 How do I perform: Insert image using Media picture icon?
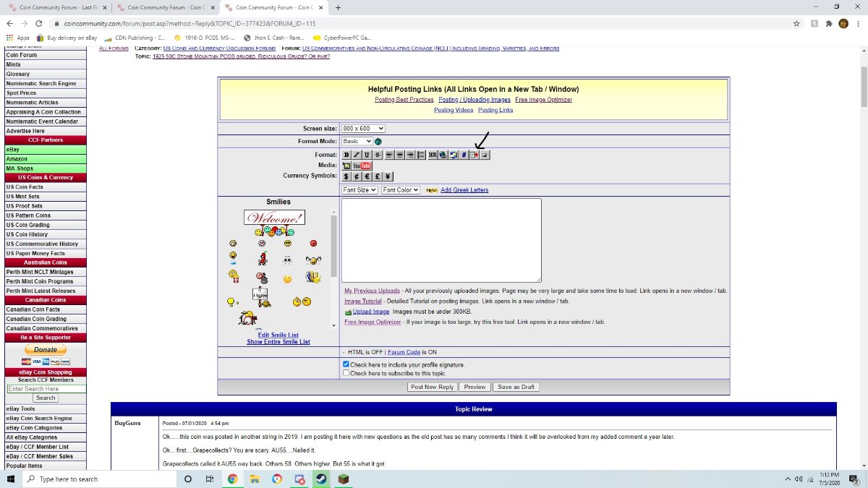346,166
